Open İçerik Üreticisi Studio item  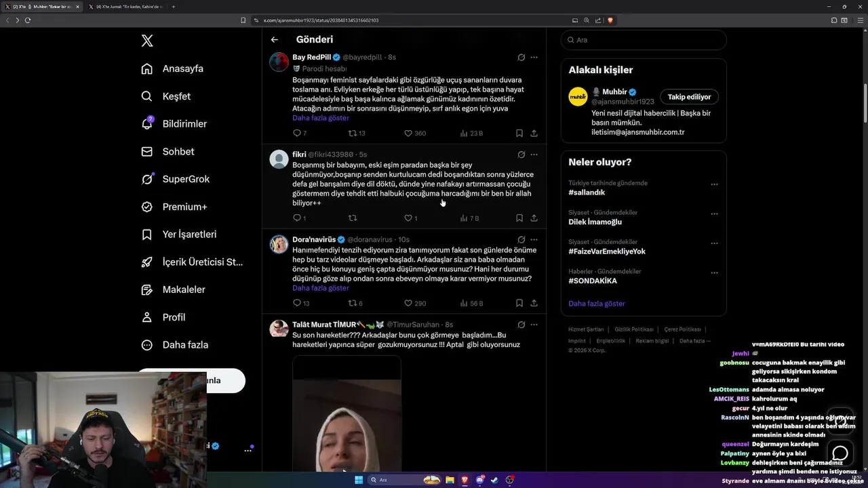tap(192, 262)
